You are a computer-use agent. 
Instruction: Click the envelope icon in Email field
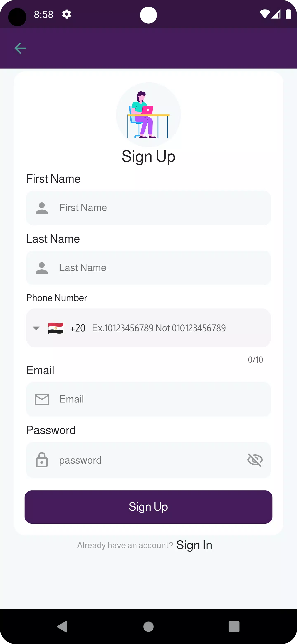pos(42,399)
